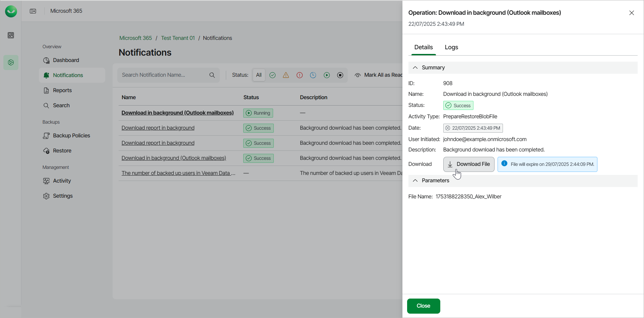Viewport: 644px width, 318px height.
Task: Open Notifications in the sidebar
Action: click(72, 75)
